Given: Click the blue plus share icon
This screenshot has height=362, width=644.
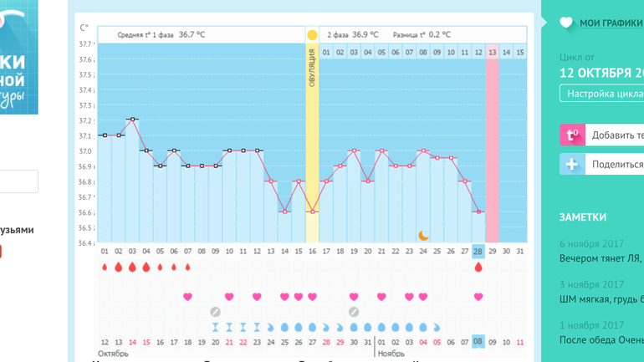Looking at the screenshot, I should pyautogui.click(x=572, y=164).
